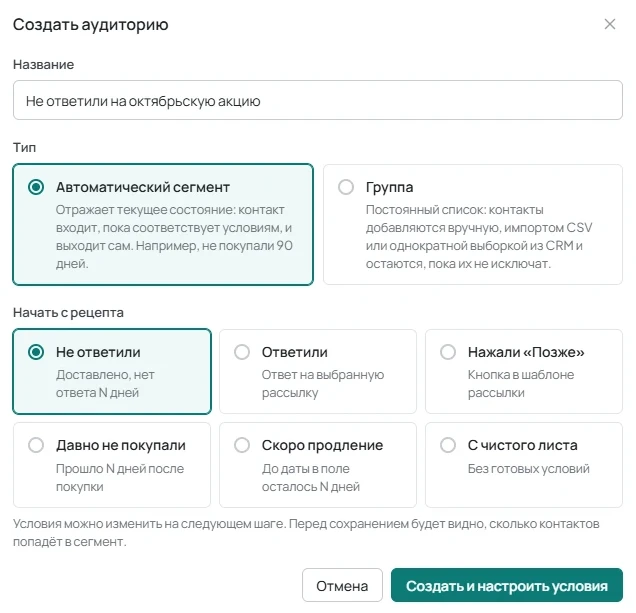Click the 'Ответ на выбранную рассылку' text
Screen dimensions: 636x613
click(x=323, y=384)
